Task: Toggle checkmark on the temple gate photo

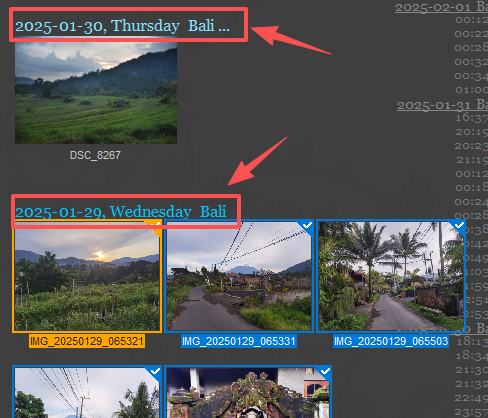Action: [325, 371]
